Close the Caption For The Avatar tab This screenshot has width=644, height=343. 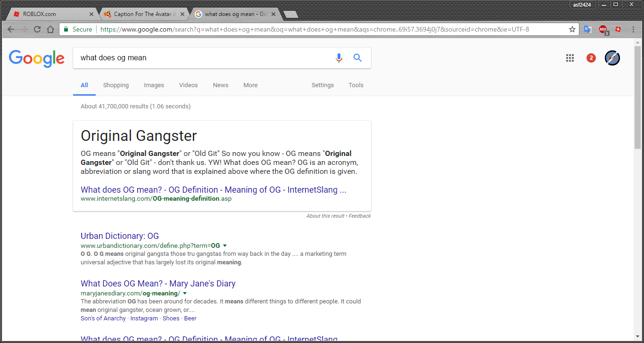pos(182,14)
